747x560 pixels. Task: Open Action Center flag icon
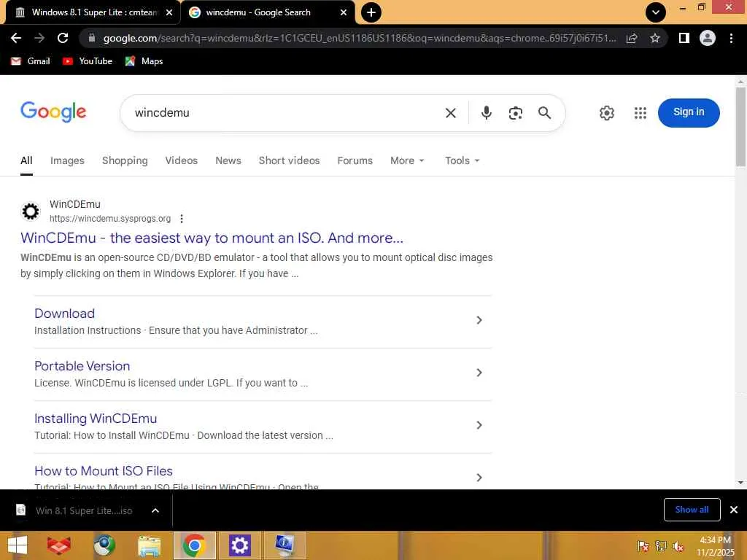click(643, 546)
